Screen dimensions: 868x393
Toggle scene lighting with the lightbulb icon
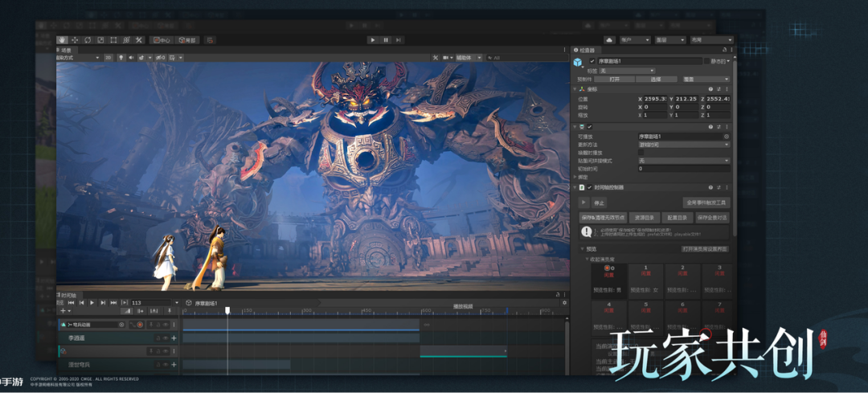[x=121, y=58]
